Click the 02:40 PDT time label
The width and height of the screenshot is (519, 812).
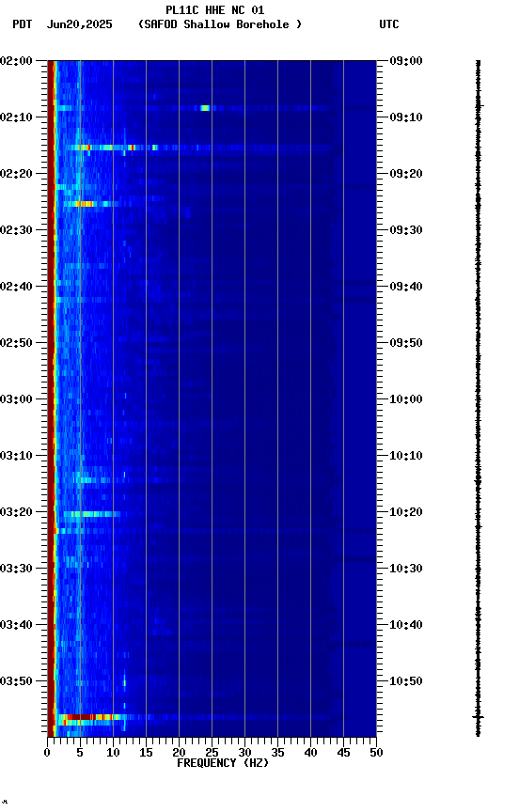tap(16, 287)
